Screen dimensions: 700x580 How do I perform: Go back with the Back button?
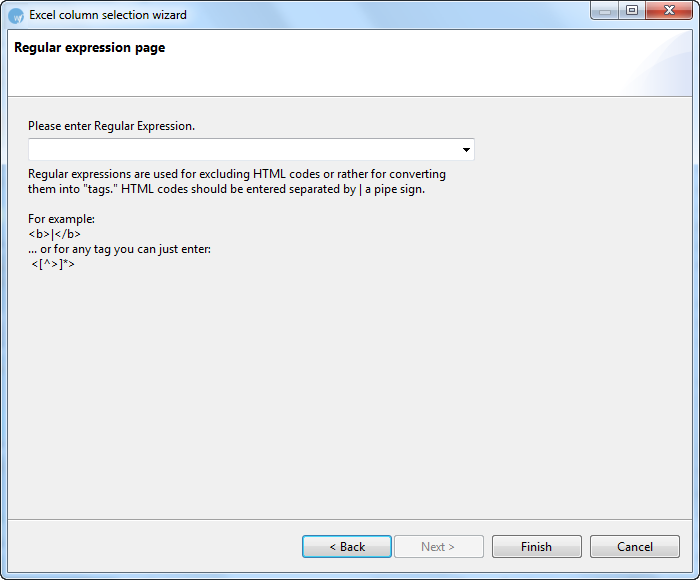click(x=347, y=547)
